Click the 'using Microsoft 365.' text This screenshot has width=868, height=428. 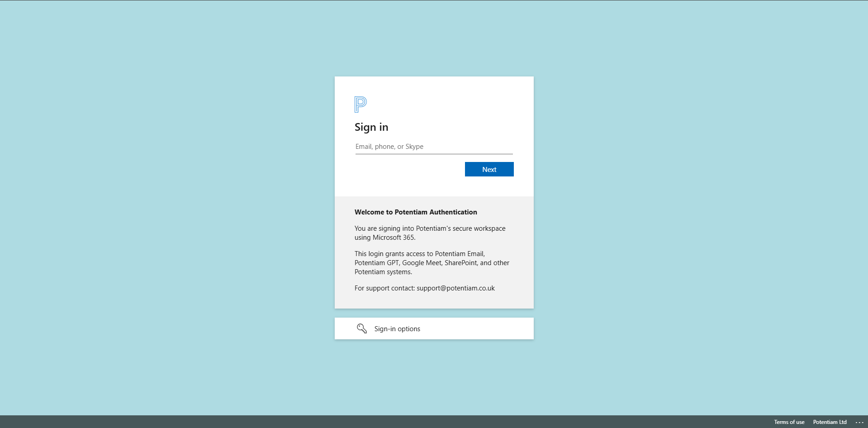(385, 238)
